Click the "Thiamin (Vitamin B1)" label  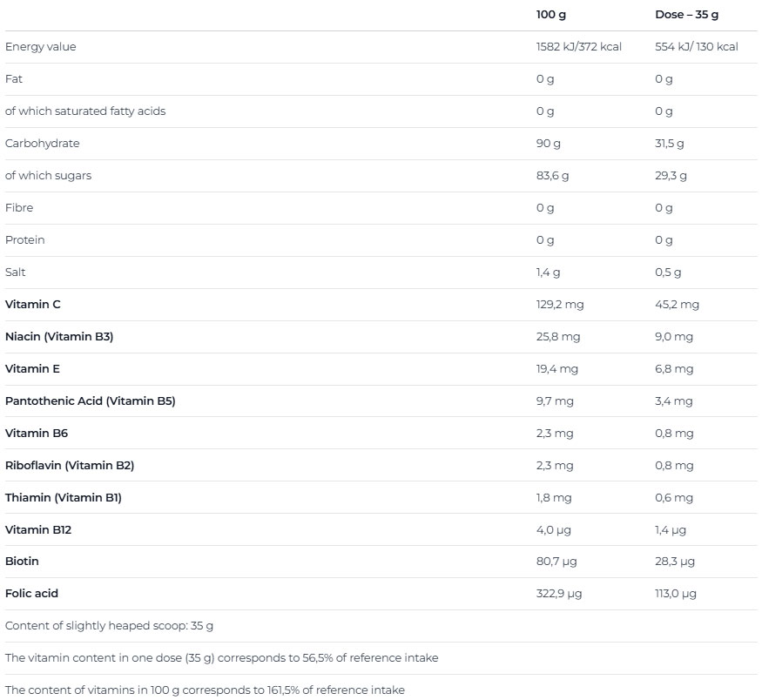coord(64,498)
